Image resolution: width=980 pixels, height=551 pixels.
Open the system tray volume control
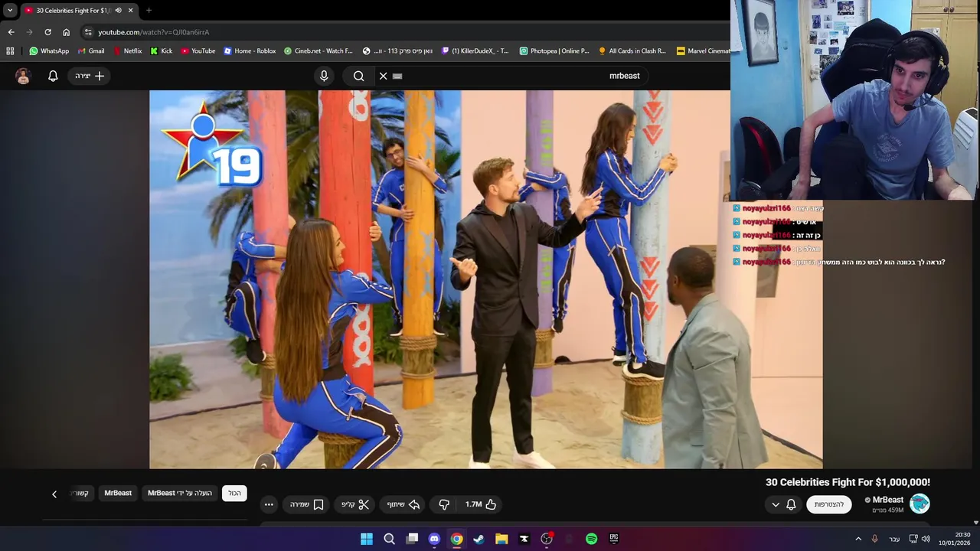926,539
